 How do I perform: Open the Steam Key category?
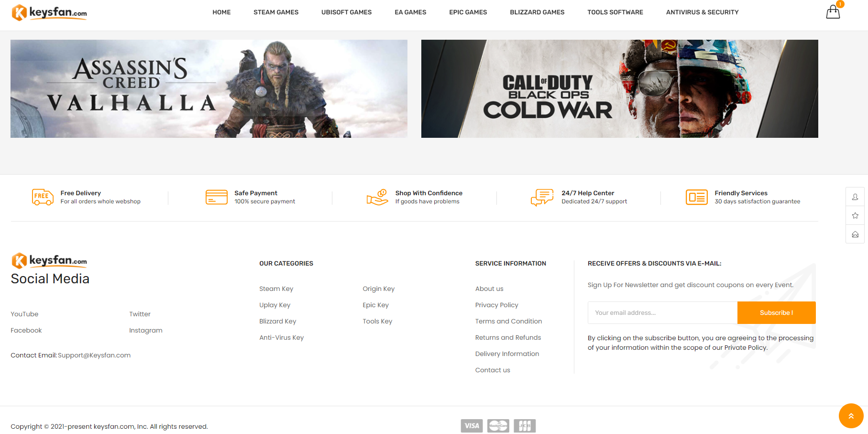pyautogui.click(x=276, y=289)
